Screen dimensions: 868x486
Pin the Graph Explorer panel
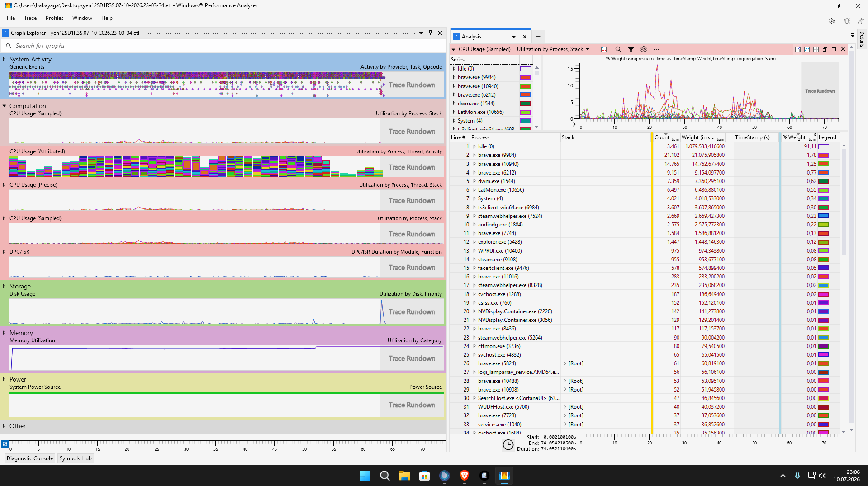(430, 33)
